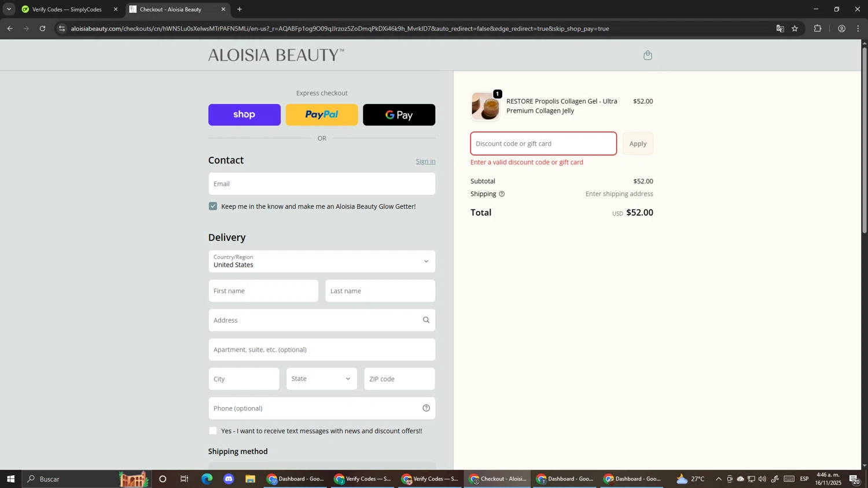868x488 pixels.
Task: Open the Chrome profile icon
Action: (x=841, y=28)
